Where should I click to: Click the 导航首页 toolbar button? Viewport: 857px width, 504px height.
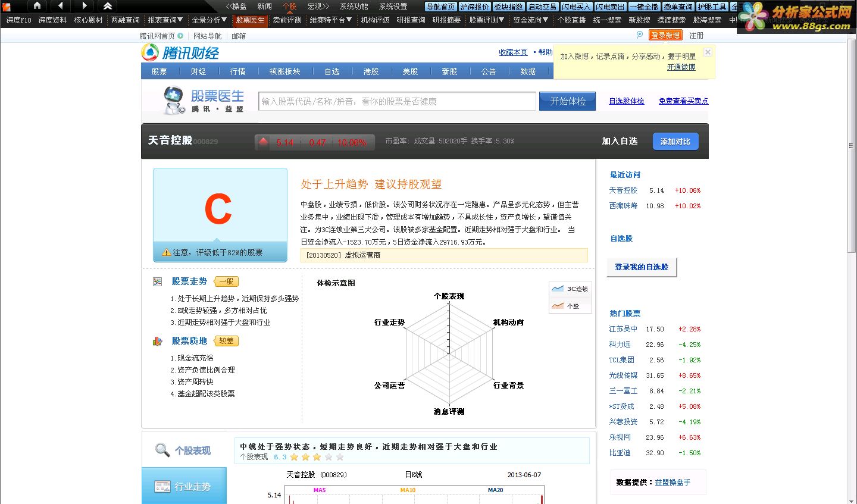pyautogui.click(x=441, y=7)
